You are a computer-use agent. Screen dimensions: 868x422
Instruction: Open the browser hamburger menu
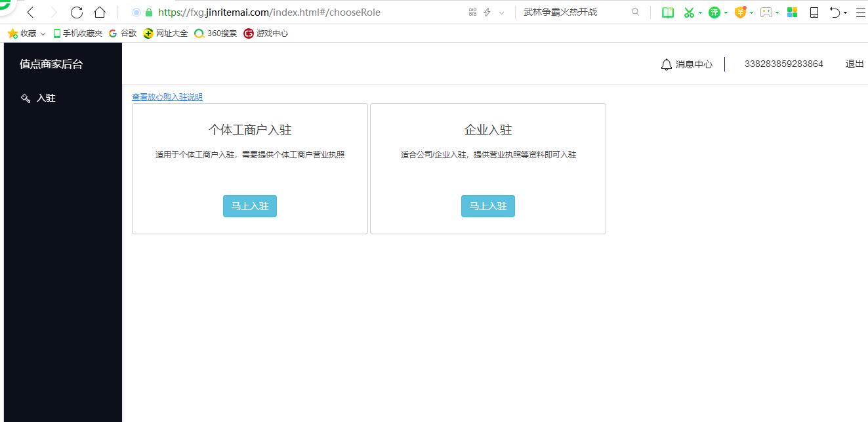click(x=861, y=12)
